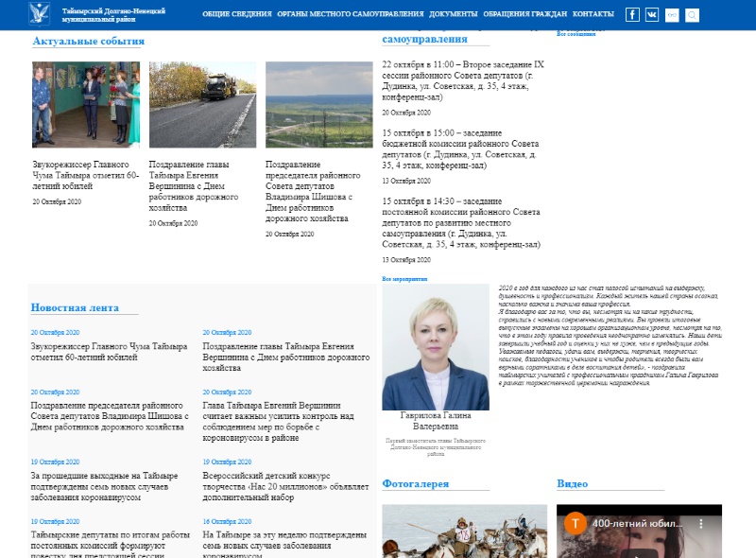756x558 pixels.
Task: Select 'Документы' in the top navigation
Action: click(x=453, y=15)
